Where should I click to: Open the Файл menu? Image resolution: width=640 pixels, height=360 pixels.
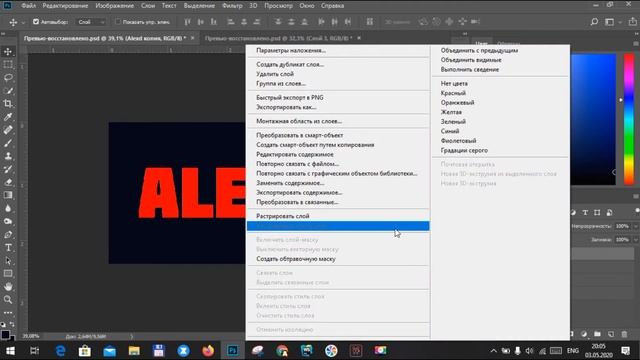click(29, 6)
